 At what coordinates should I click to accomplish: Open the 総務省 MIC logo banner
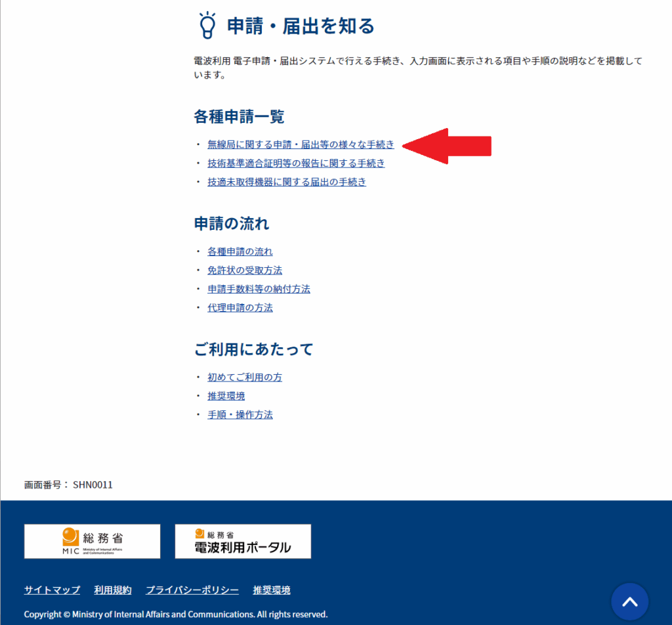[x=93, y=541]
